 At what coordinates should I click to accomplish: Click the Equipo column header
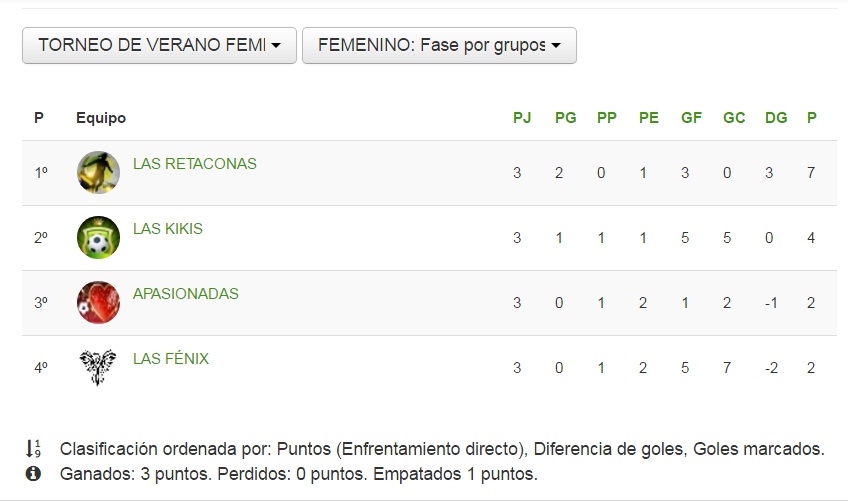click(101, 118)
